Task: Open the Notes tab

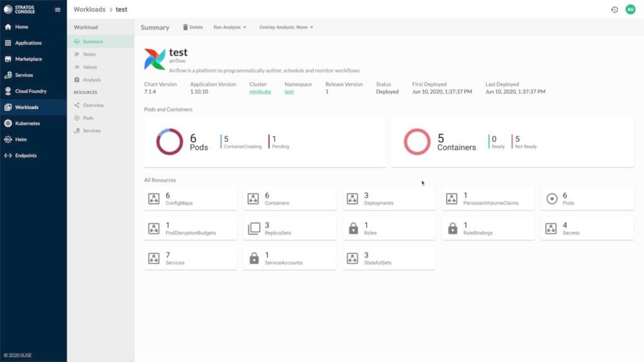Action: (x=101, y=54)
